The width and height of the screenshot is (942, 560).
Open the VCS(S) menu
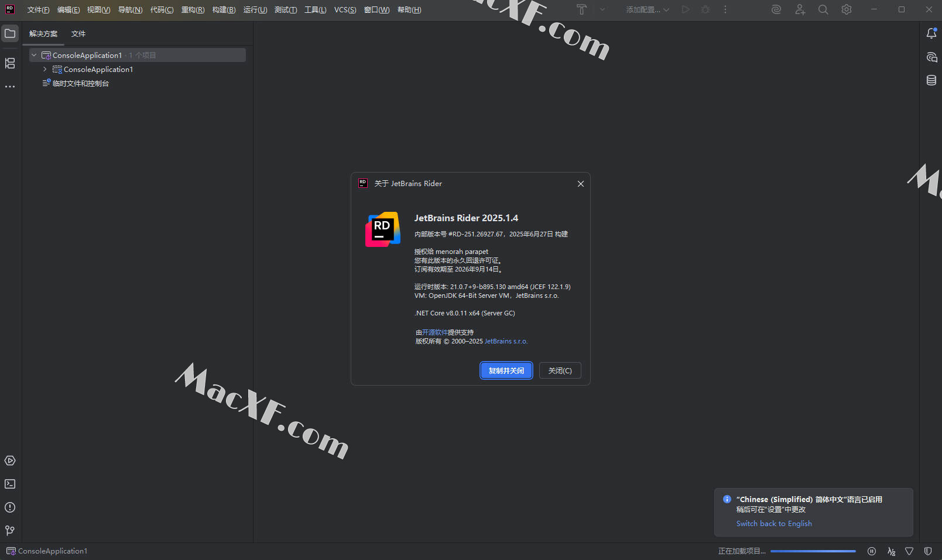(x=345, y=10)
